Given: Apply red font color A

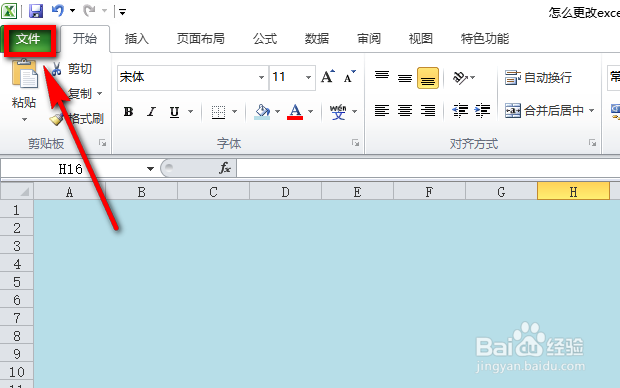Looking at the screenshot, I should (295, 112).
